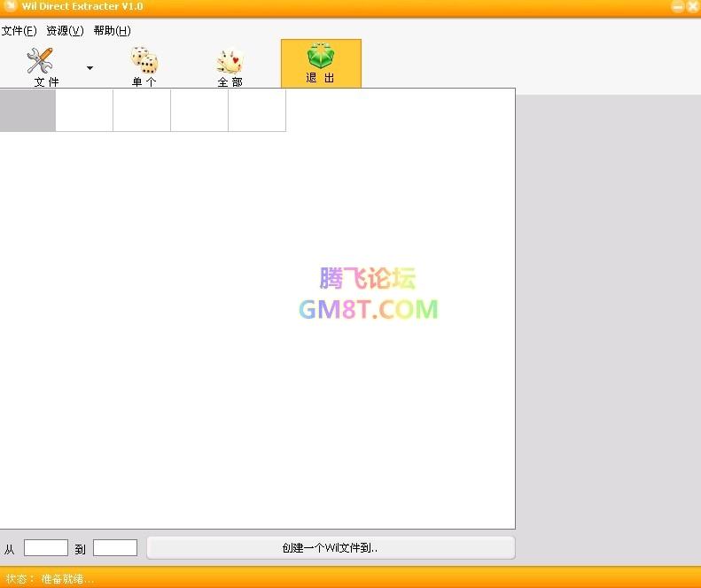
Task: Open the 资源(V) menu
Action: 65,31
